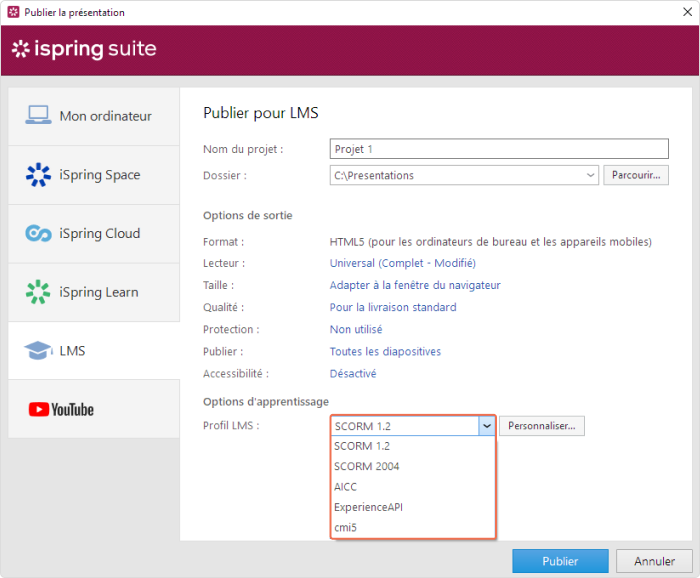Switch to the iSpring Cloud tab

tap(94, 233)
